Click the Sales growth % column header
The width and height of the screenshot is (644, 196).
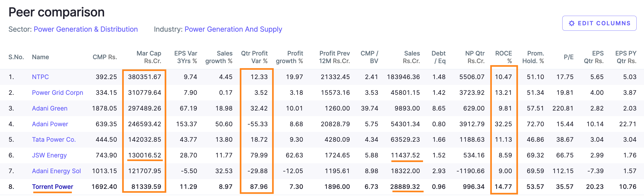click(219, 57)
